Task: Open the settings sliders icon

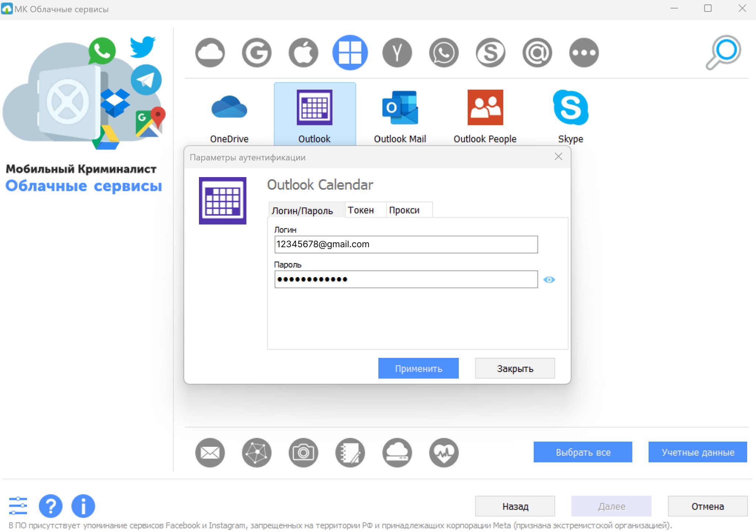Action: click(x=18, y=506)
